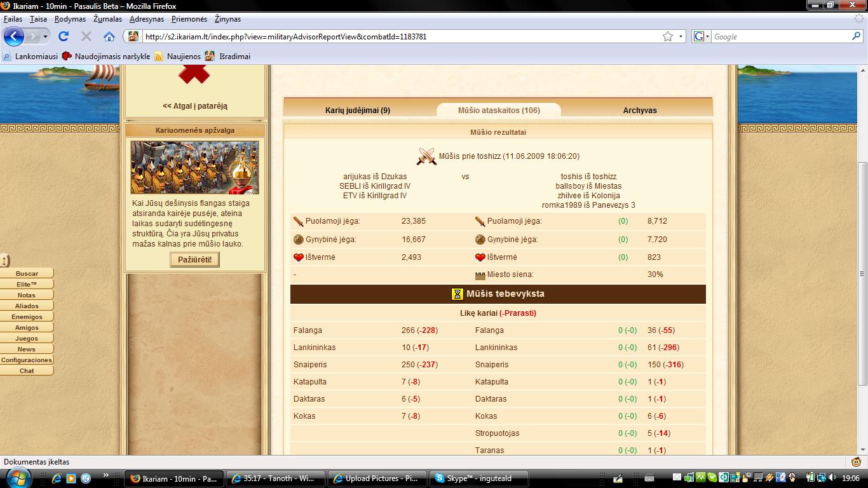Open the Google search engine selector
The height and width of the screenshot is (488, 868).
tap(701, 36)
